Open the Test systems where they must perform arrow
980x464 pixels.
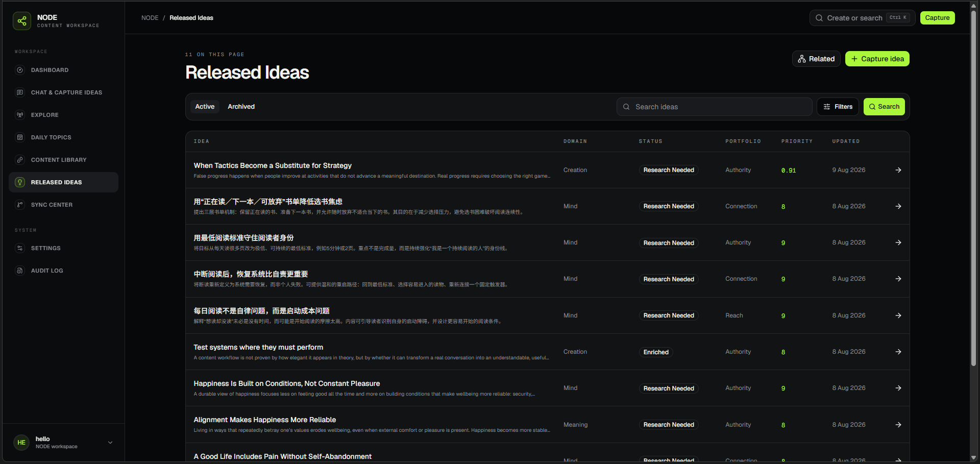[x=898, y=352]
